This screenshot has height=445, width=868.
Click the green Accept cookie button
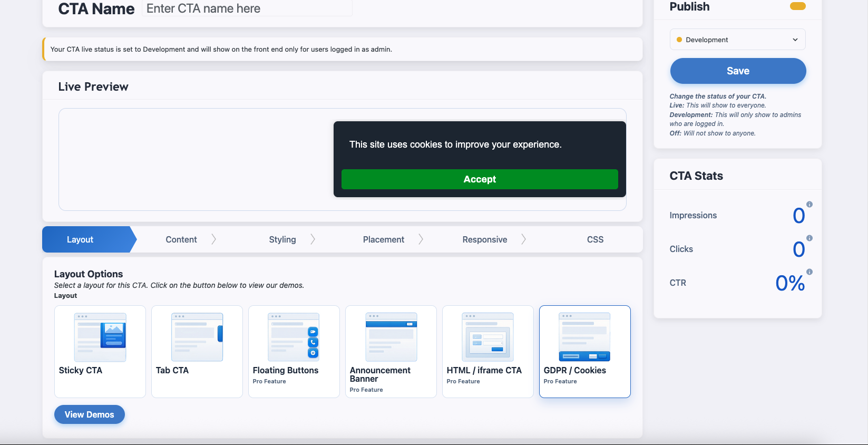pos(480,179)
